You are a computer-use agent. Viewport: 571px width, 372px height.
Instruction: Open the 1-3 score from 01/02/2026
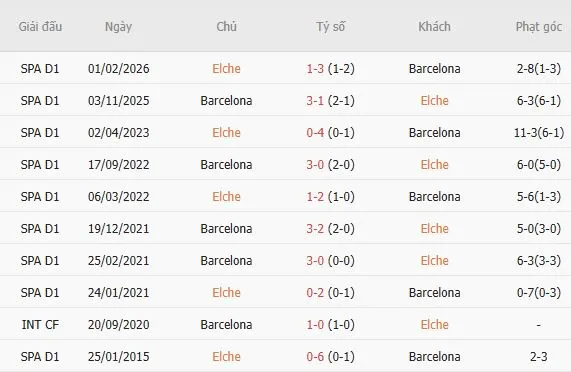point(315,68)
